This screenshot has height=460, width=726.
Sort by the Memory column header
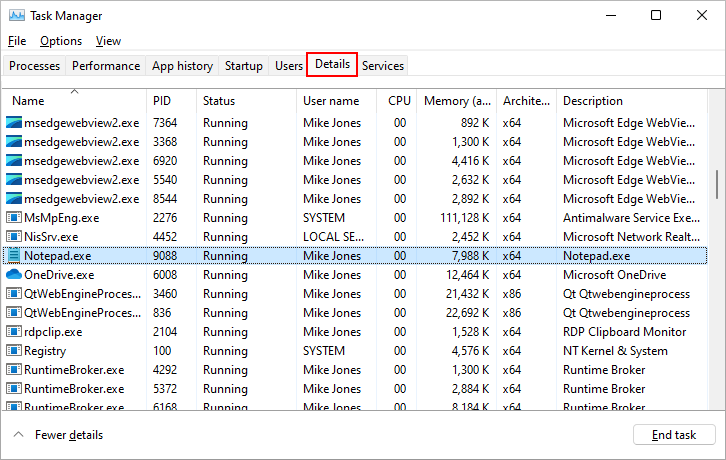point(457,101)
